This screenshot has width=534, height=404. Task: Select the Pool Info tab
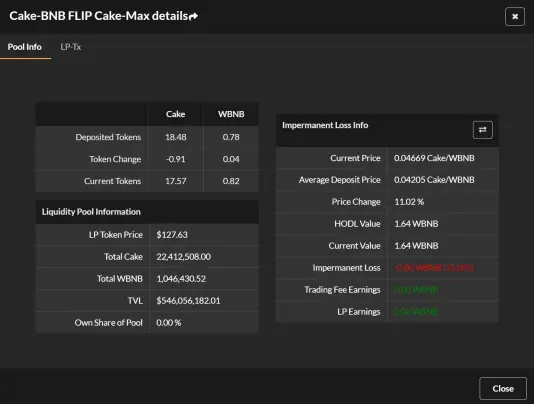click(x=25, y=47)
